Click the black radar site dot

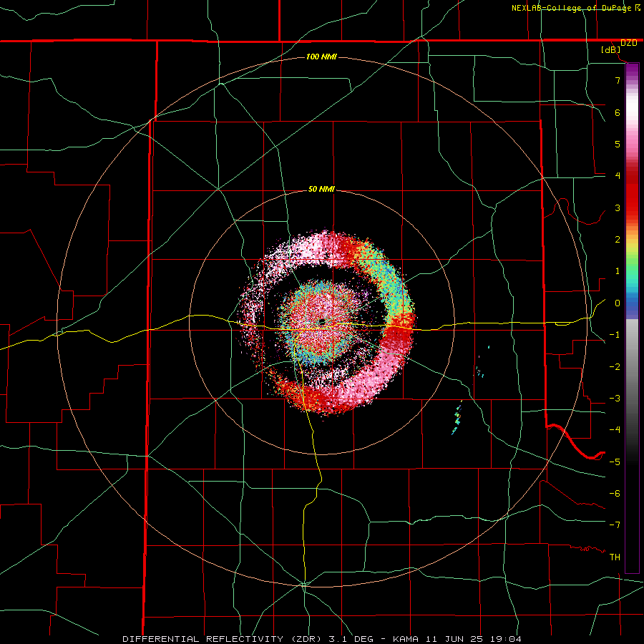click(321, 321)
